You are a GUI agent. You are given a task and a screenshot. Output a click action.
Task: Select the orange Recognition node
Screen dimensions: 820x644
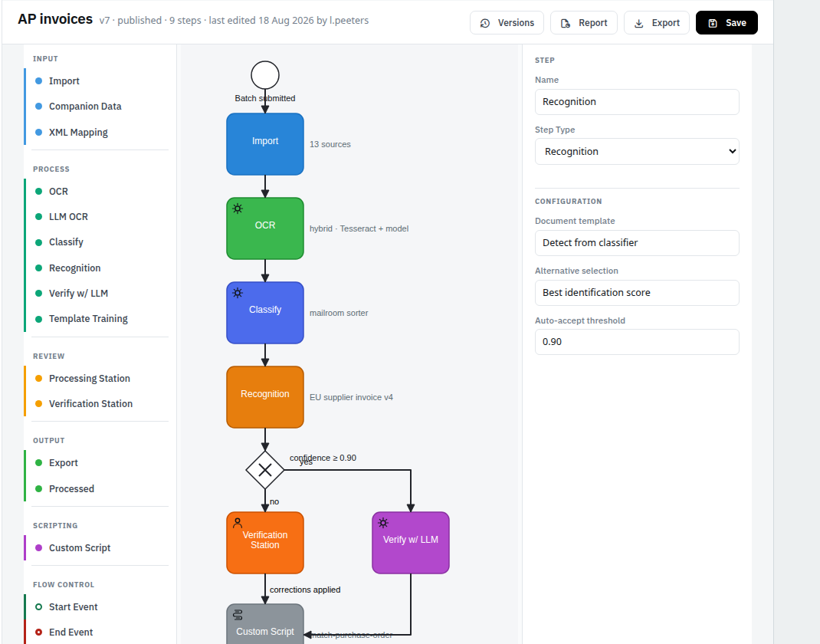click(x=265, y=397)
